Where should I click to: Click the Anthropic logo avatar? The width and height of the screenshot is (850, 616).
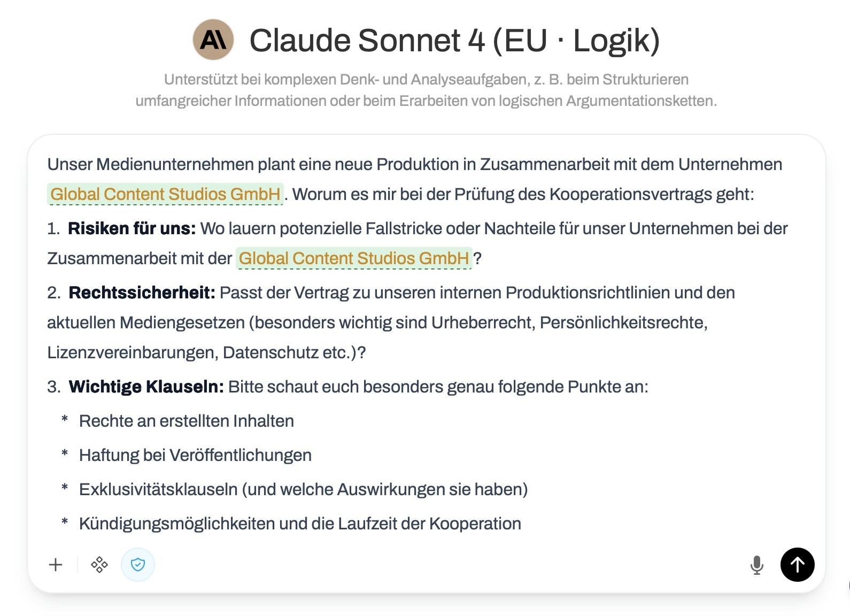pyautogui.click(x=213, y=40)
